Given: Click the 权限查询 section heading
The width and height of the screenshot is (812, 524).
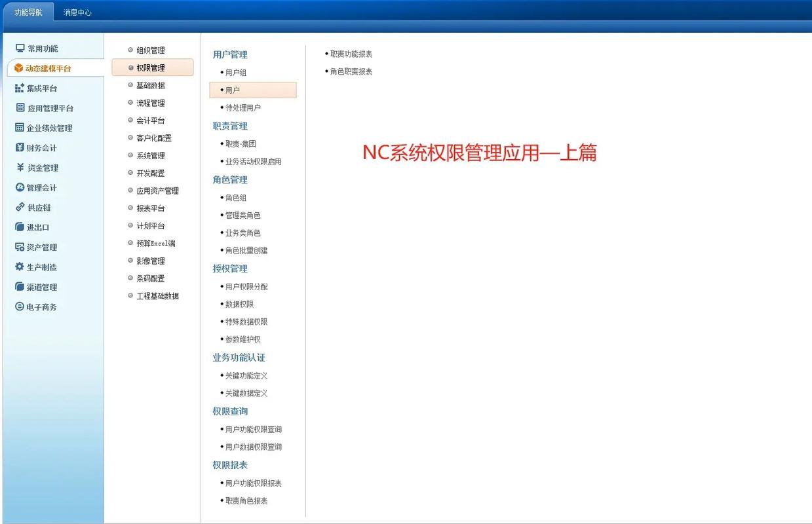Looking at the screenshot, I should coord(230,411).
